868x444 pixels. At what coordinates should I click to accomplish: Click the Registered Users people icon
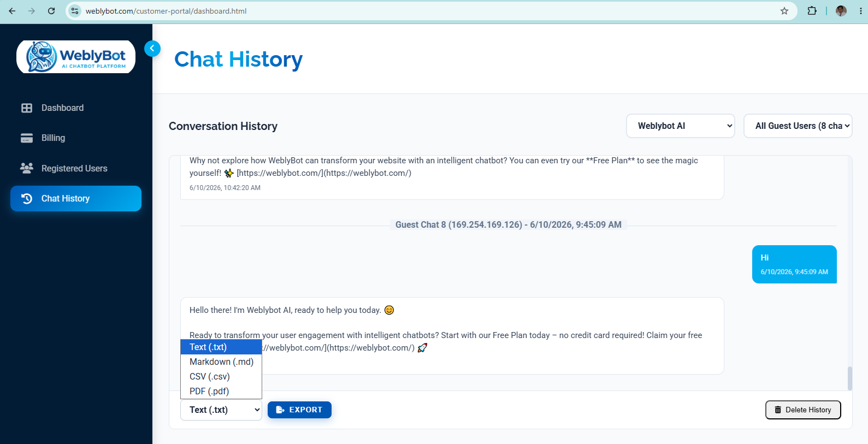click(x=27, y=168)
